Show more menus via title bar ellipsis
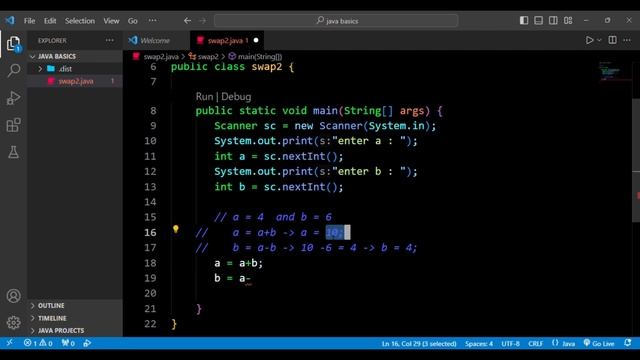 pos(152,20)
